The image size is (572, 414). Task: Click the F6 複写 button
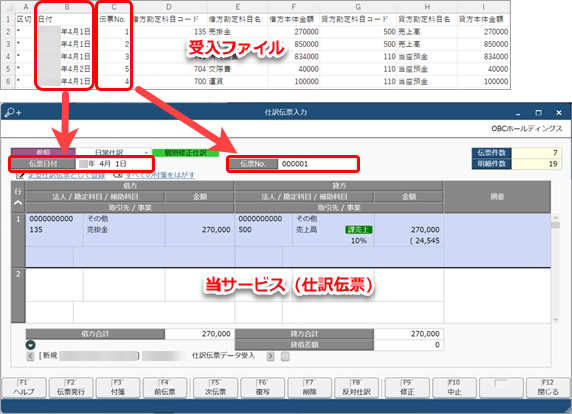[263, 388]
